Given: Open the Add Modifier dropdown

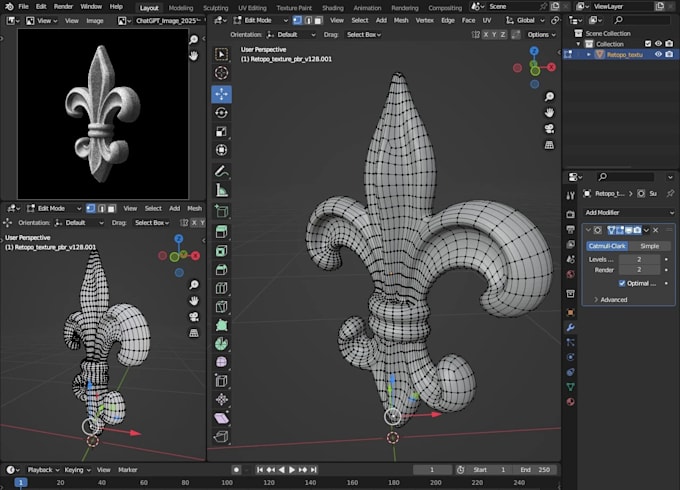Looking at the screenshot, I should [x=628, y=212].
